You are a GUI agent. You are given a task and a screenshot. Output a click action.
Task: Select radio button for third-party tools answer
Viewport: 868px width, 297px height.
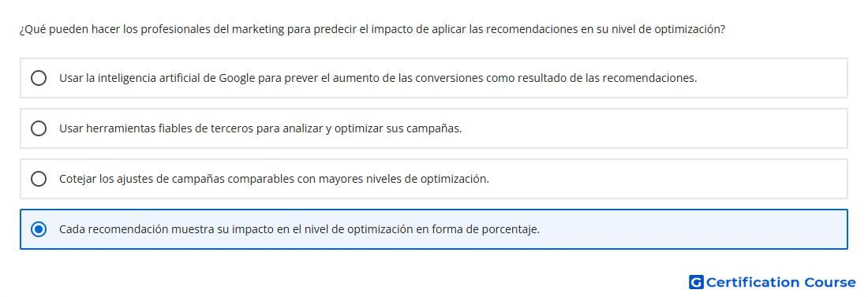pyautogui.click(x=39, y=128)
